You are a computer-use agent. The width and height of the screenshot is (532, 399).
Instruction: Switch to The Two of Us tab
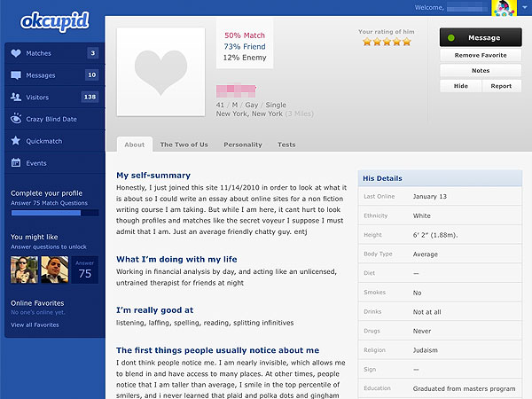(184, 145)
